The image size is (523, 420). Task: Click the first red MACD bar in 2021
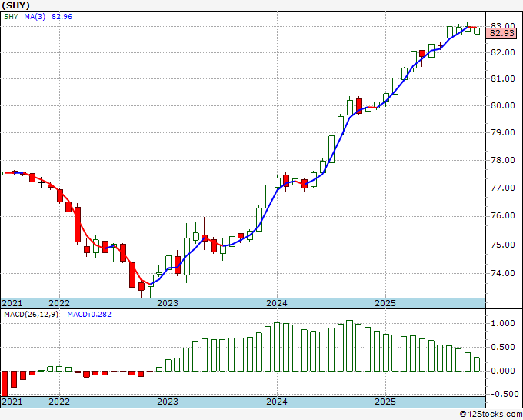pyautogui.click(x=5, y=383)
